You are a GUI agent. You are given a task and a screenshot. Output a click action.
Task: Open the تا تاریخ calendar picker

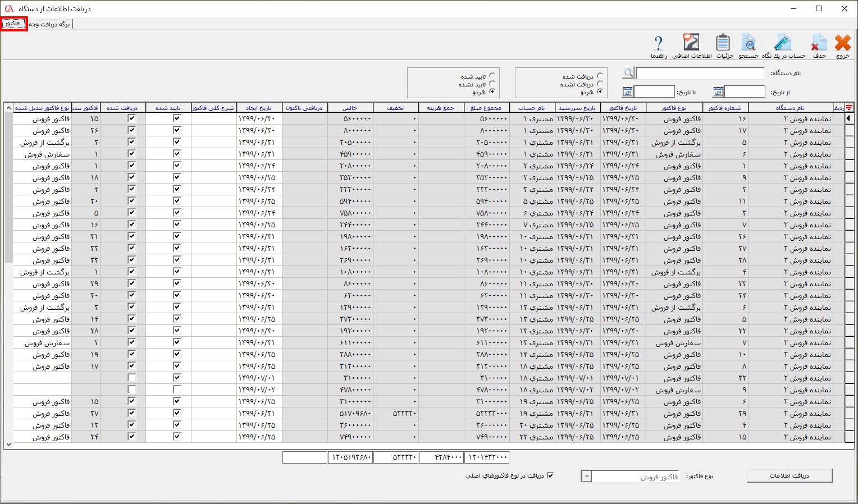[x=628, y=91]
